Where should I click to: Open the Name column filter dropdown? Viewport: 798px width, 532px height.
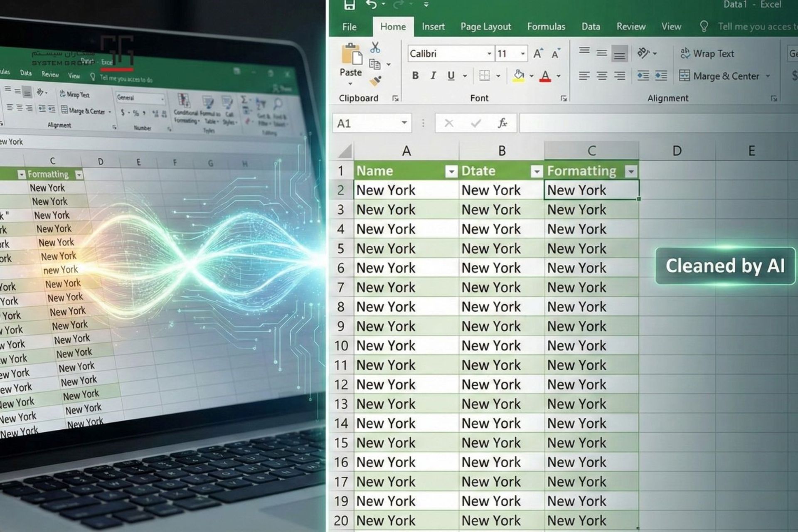[x=451, y=171]
